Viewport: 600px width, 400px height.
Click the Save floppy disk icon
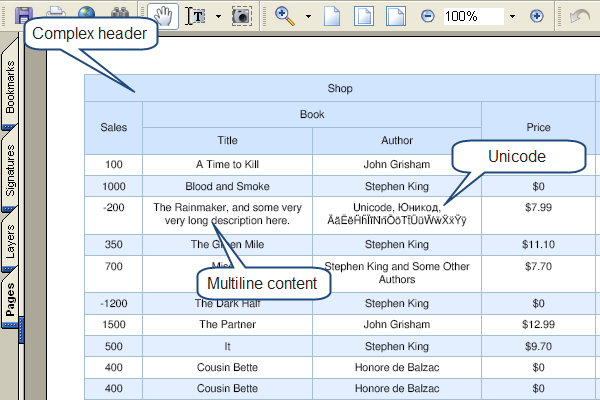pyautogui.click(x=23, y=14)
